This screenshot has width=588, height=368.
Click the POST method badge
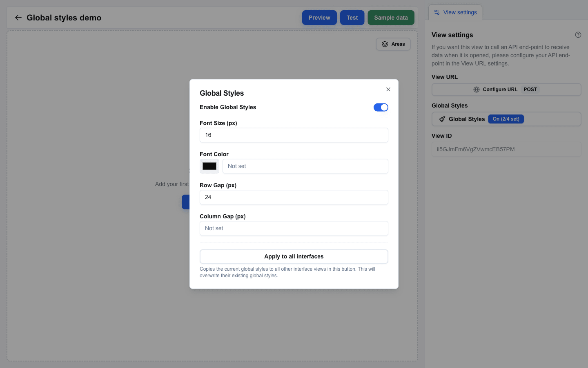pyautogui.click(x=530, y=90)
